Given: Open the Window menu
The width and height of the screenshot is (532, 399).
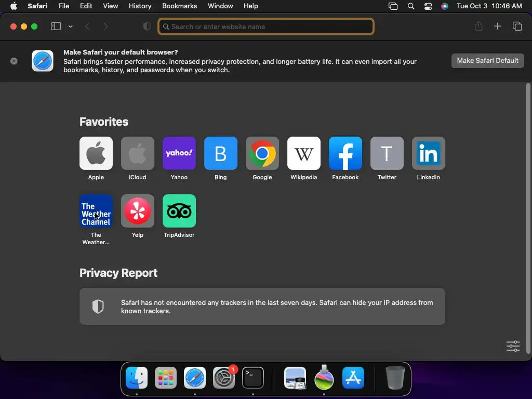Looking at the screenshot, I should 220,6.
